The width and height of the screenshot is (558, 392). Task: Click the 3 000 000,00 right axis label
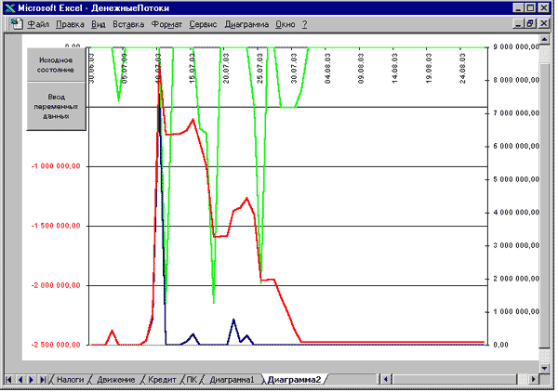(516, 245)
